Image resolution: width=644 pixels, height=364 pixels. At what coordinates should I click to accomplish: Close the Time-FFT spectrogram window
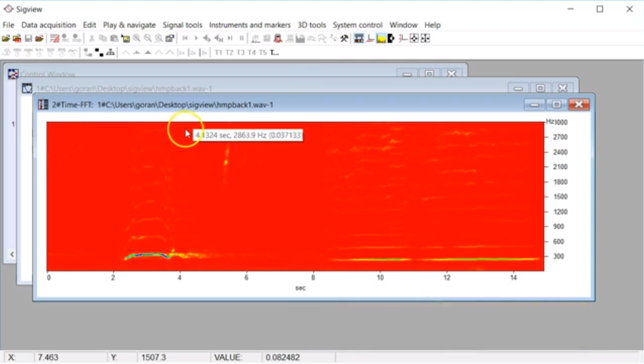point(579,104)
